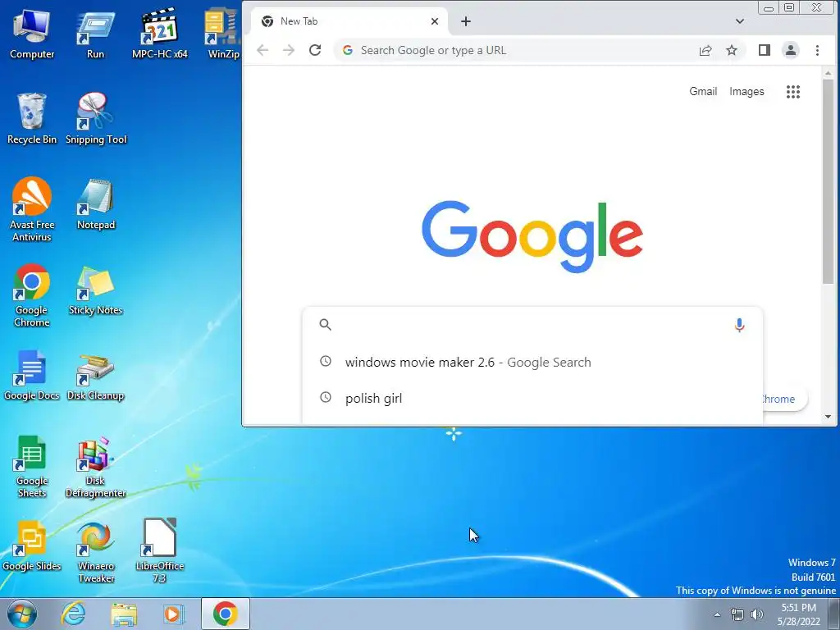This screenshot has height=630, width=840.
Task: Open the Chrome profile avatar menu
Action: (x=790, y=50)
